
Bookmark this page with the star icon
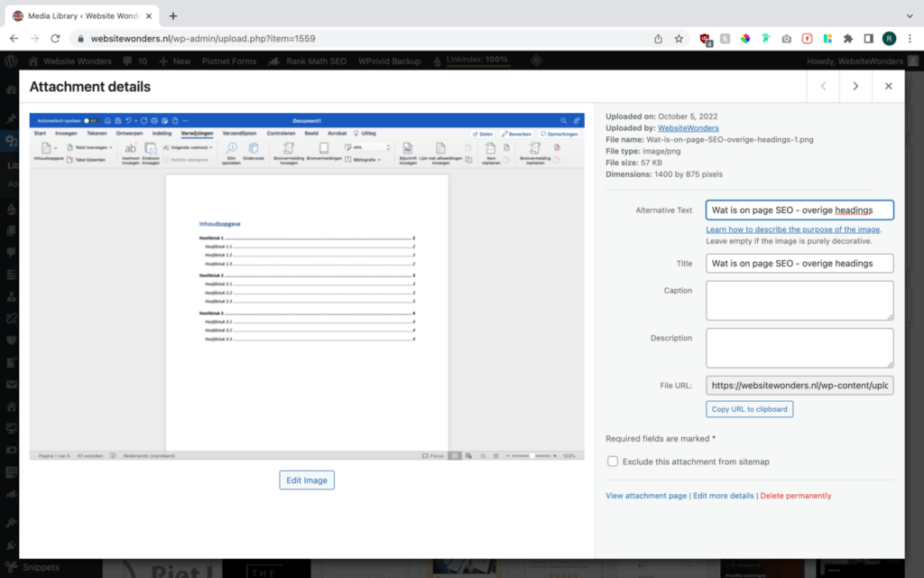coord(679,39)
